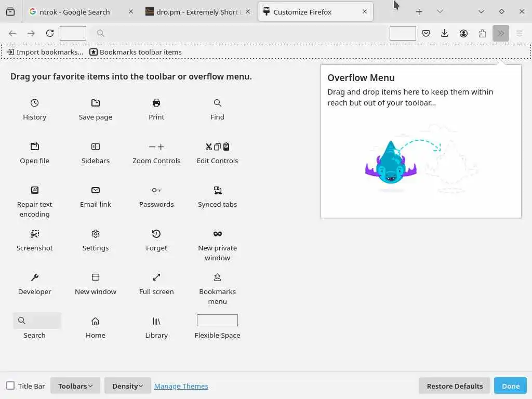Image resolution: width=532 pixels, height=399 pixels.
Task: Select the New window item
Action: coord(96,284)
